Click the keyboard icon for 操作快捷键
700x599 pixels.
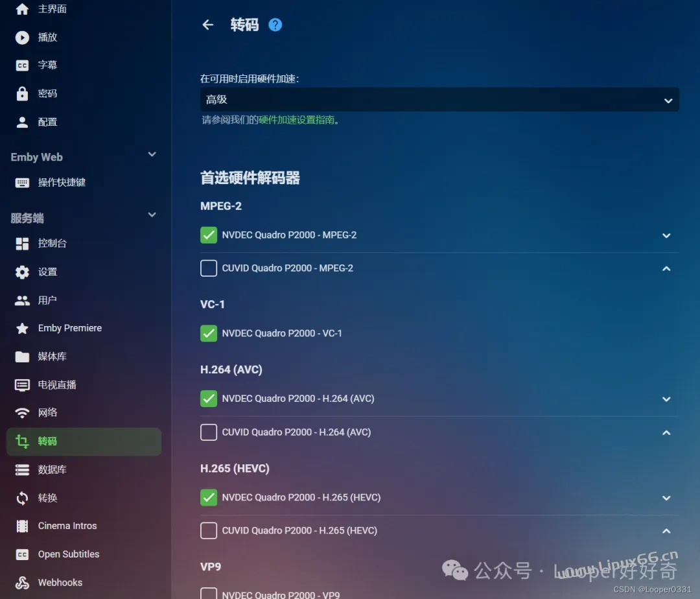tap(22, 183)
